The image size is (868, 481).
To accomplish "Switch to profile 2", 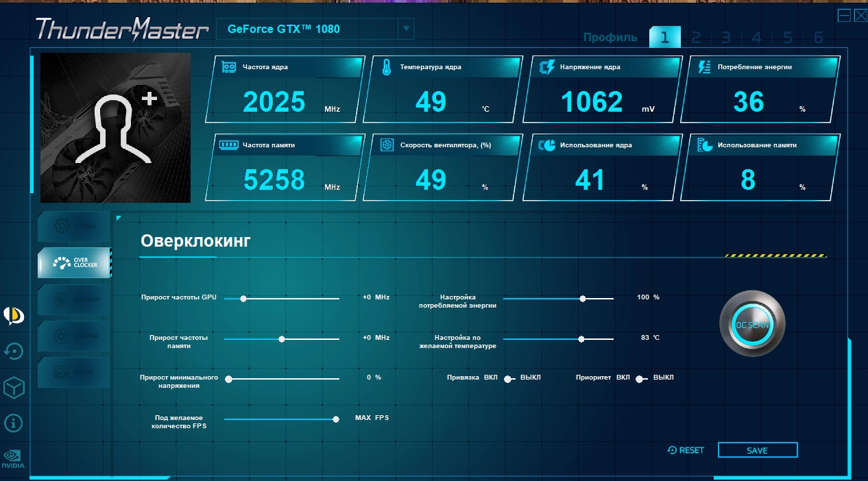I will (x=695, y=37).
